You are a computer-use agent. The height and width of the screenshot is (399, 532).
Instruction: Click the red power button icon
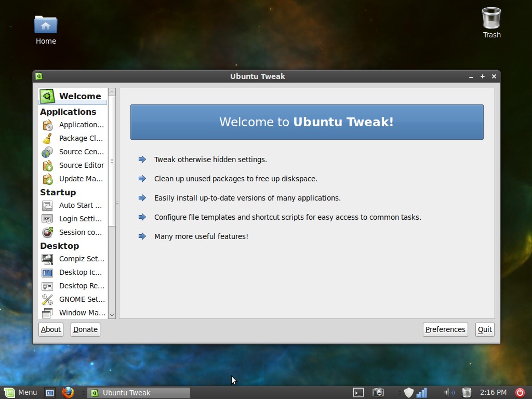tap(520, 393)
